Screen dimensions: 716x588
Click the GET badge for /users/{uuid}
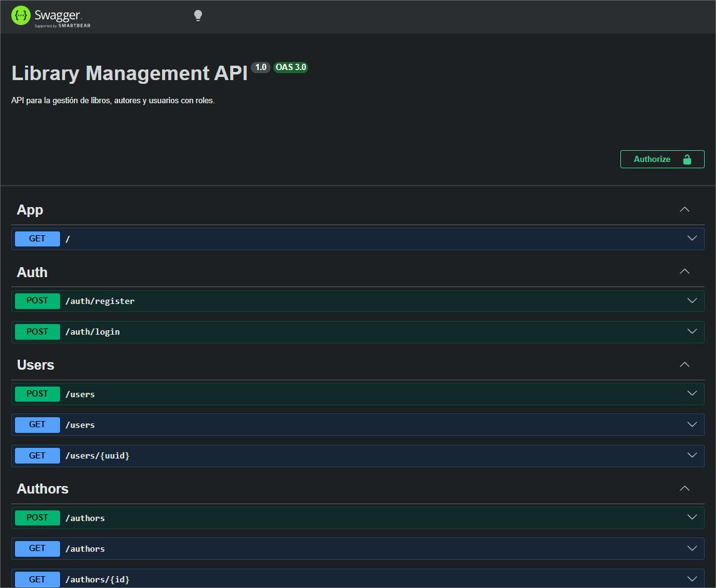(x=38, y=456)
